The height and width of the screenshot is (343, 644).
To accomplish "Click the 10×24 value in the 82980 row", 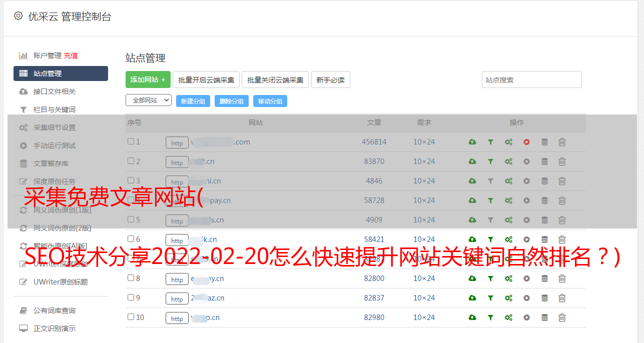I will (424, 317).
